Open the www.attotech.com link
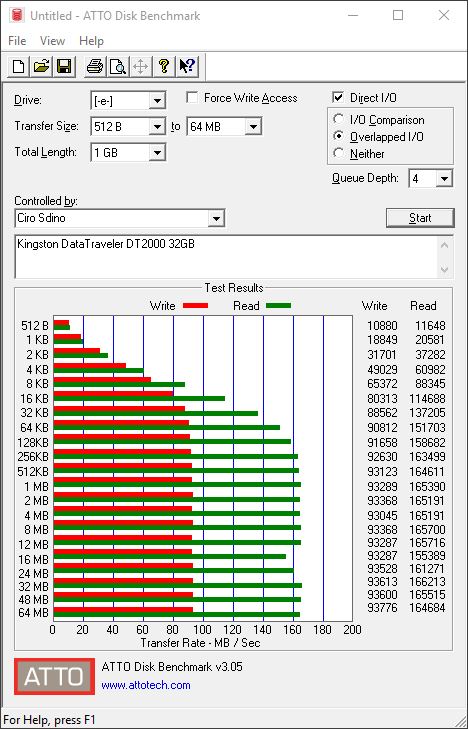The image size is (468, 729). coord(146,685)
